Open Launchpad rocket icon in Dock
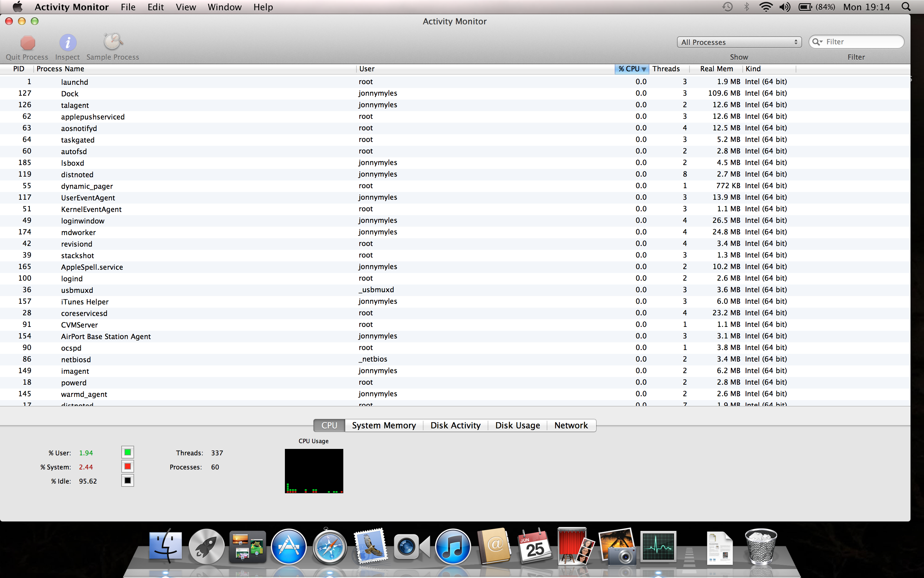924x578 pixels. click(x=206, y=547)
